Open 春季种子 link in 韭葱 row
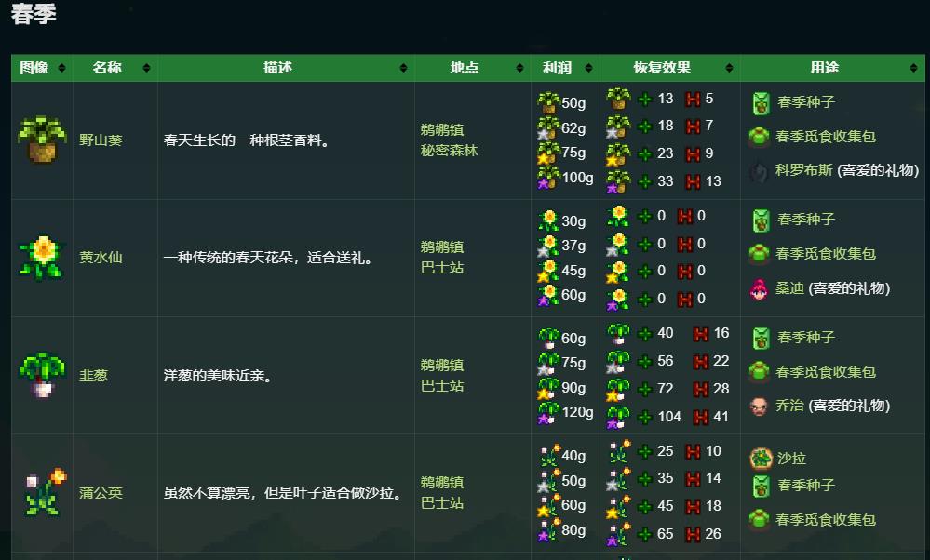The height and width of the screenshot is (560, 930). click(806, 337)
